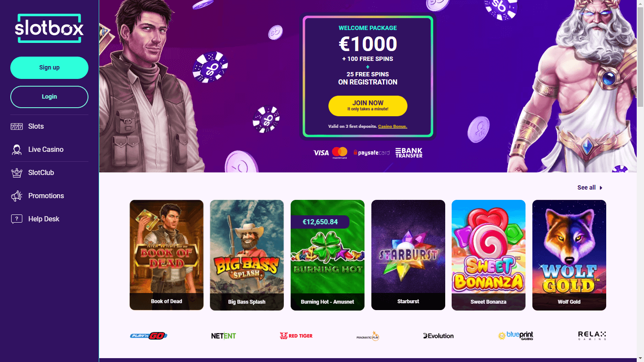Click the Slots reel icon in sidebar
This screenshot has height=362, width=644.
17,127
